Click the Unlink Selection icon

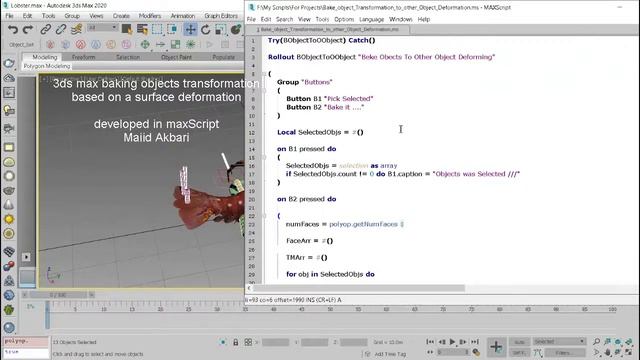(x=61, y=29)
